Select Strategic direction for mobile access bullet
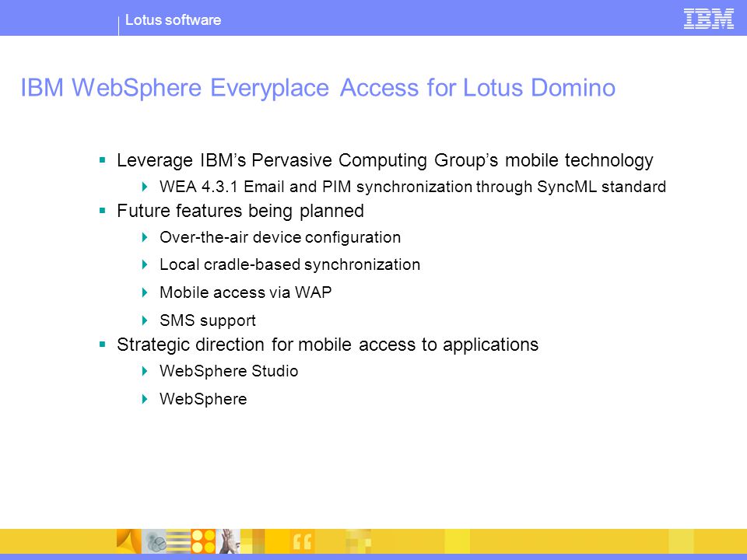 (x=328, y=345)
